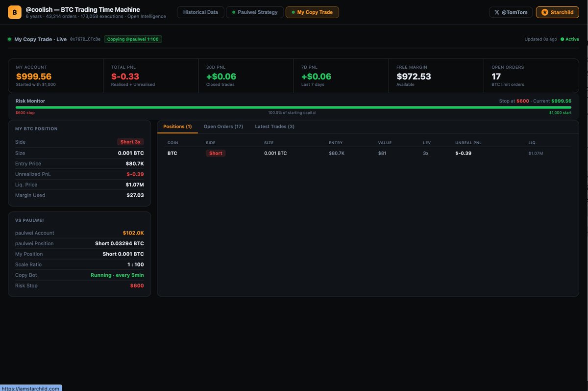588x391 pixels.
Task: Click Updated 0s ago timestamp
Action: pyautogui.click(x=540, y=39)
